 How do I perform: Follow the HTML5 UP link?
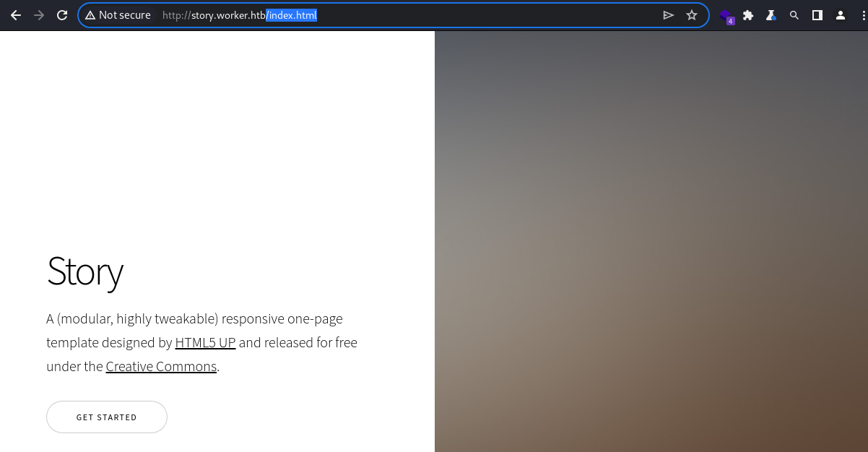click(205, 342)
